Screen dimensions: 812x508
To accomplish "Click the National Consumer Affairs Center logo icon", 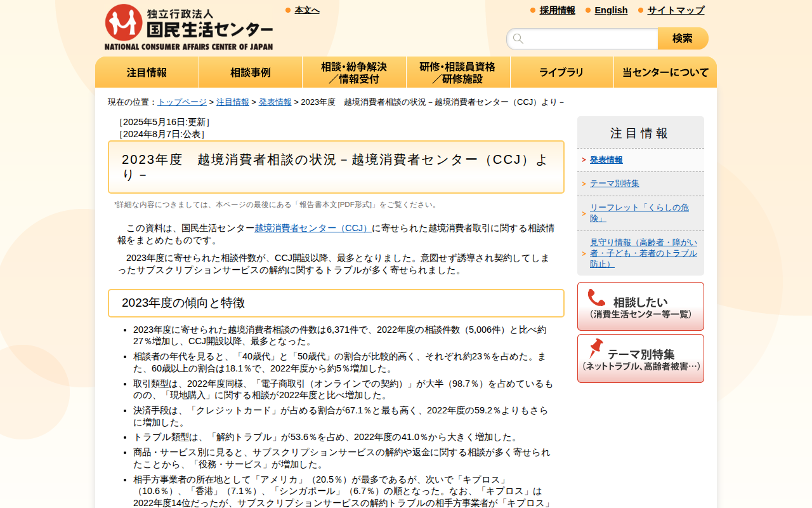I will 124,21.
